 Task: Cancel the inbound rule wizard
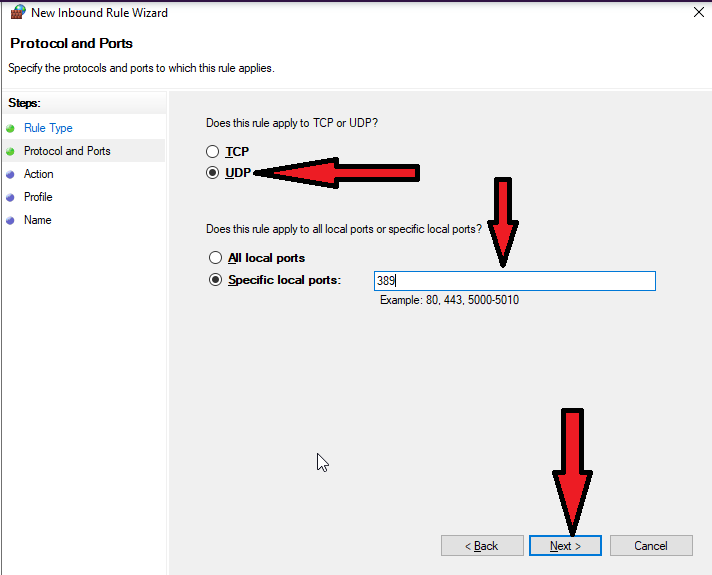651,546
